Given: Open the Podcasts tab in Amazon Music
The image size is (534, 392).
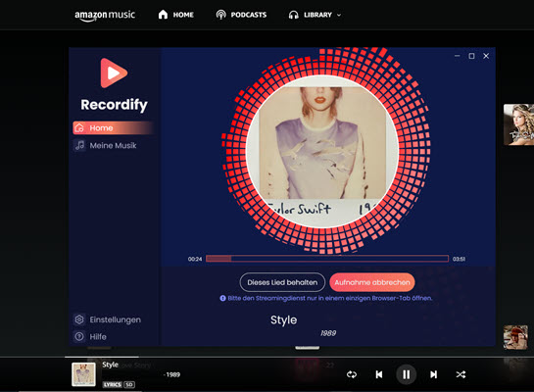Looking at the screenshot, I should click(x=241, y=15).
